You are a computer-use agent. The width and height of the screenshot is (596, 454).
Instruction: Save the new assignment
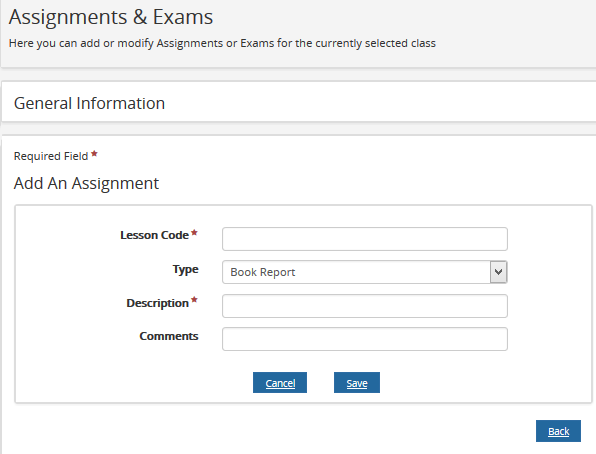click(357, 383)
